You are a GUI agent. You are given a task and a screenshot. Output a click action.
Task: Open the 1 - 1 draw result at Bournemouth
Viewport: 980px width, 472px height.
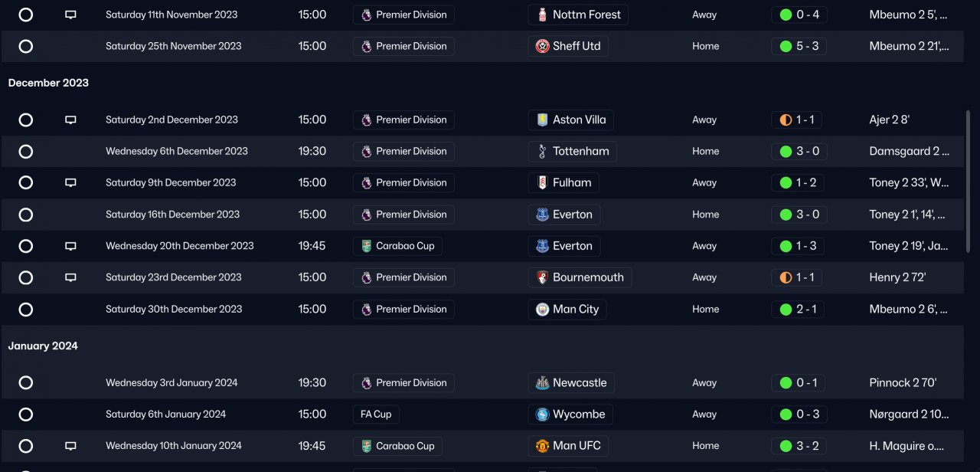(x=796, y=277)
